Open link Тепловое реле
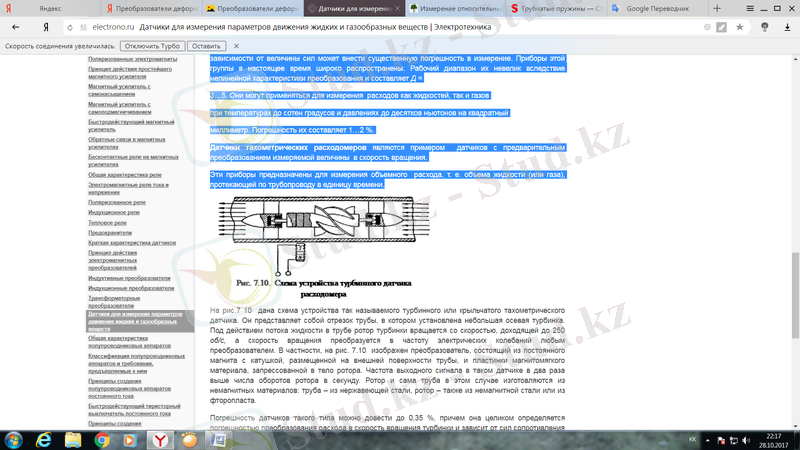 [x=107, y=222]
